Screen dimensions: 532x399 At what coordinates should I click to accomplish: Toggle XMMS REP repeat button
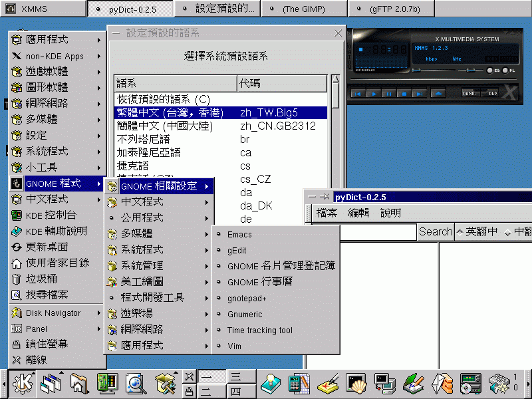tap(490, 93)
